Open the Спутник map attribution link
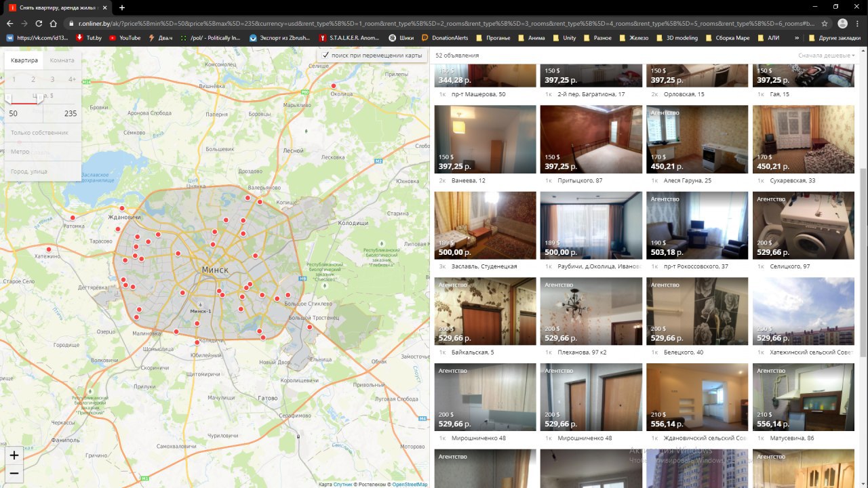The image size is (868, 488). 342,485
